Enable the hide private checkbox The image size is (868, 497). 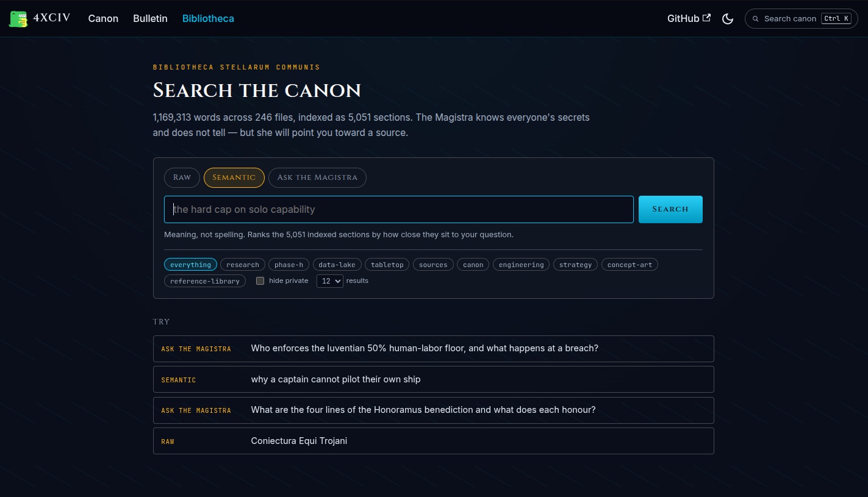pyautogui.click(x=260, y=281)
